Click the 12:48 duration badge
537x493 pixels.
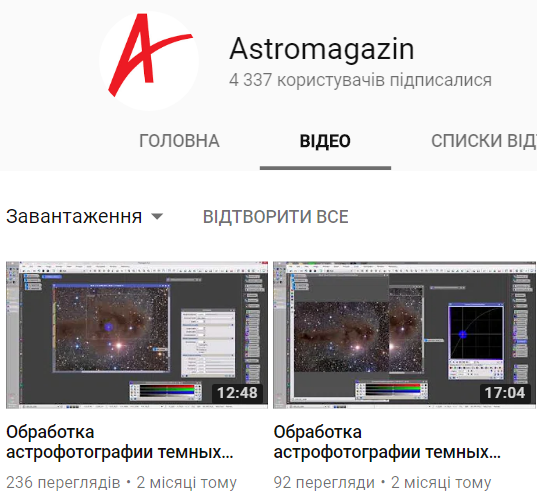237,393
